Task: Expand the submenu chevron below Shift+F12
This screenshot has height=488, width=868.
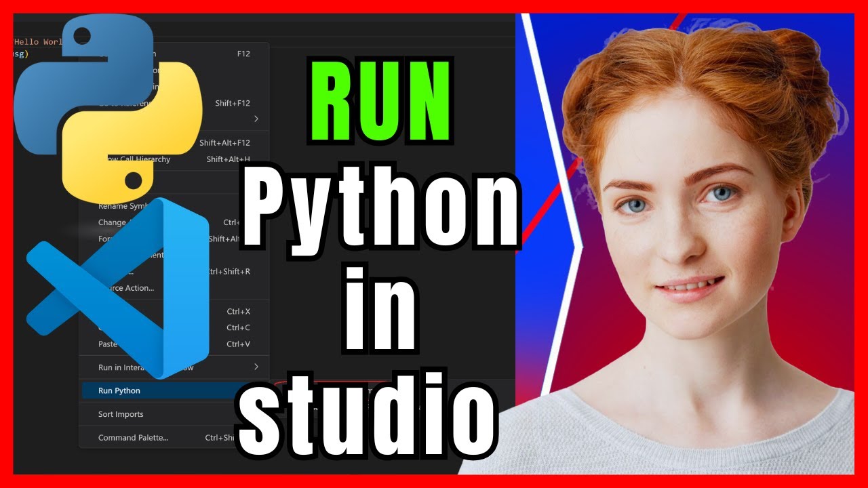Action: [256, 119]
